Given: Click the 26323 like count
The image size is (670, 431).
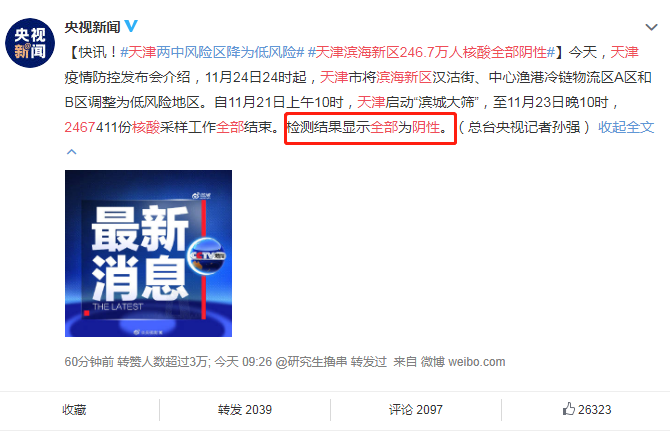Looking at the screenshot, I should [x=594, y=410].
